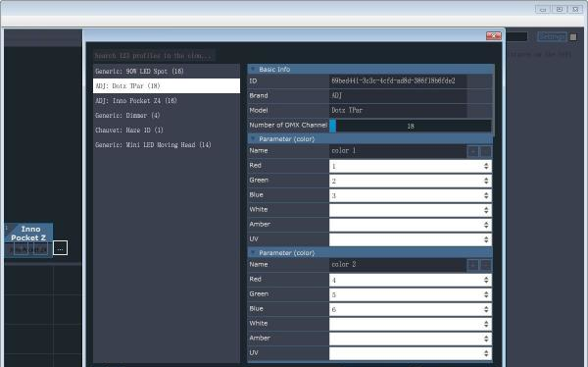Set the Number of DMX Channel slider
The height and width of the screenshot is (367, 588).
411,126
